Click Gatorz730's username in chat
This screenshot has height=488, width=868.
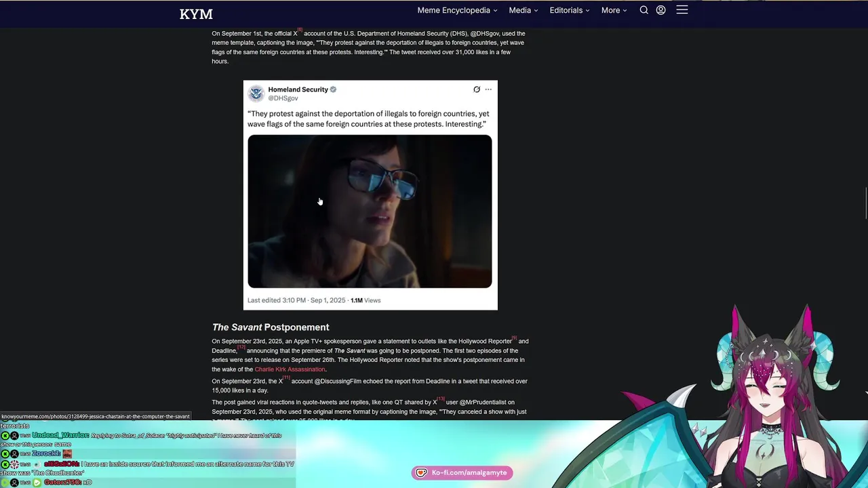(x=62, y=483)
